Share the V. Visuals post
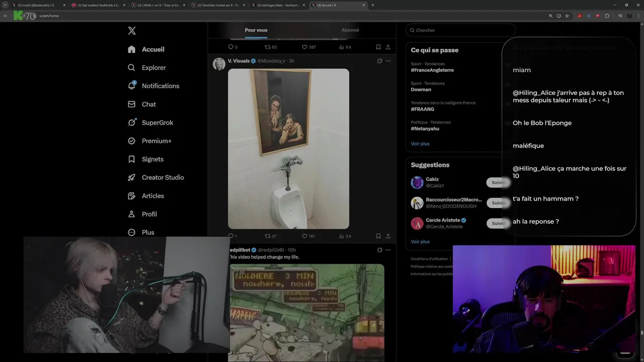The image size is (644, 362). tap(388, 236)
